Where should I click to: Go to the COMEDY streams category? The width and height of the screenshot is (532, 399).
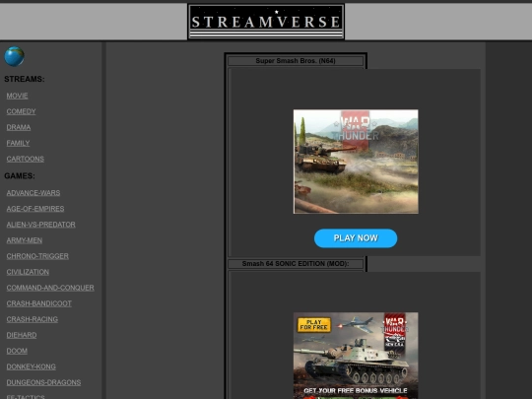pyautogui.click(x=21, y=111)
